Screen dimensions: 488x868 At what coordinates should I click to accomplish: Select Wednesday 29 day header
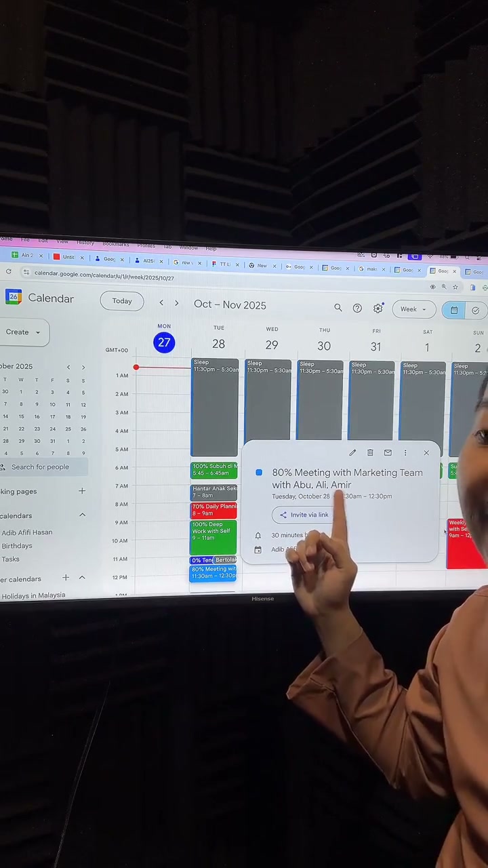point(272,340)
